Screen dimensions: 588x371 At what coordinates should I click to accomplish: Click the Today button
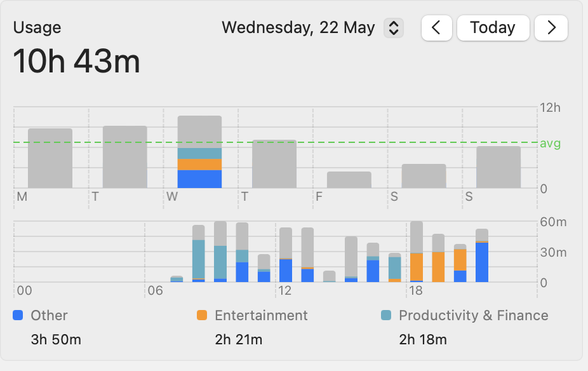coord(493,28)
